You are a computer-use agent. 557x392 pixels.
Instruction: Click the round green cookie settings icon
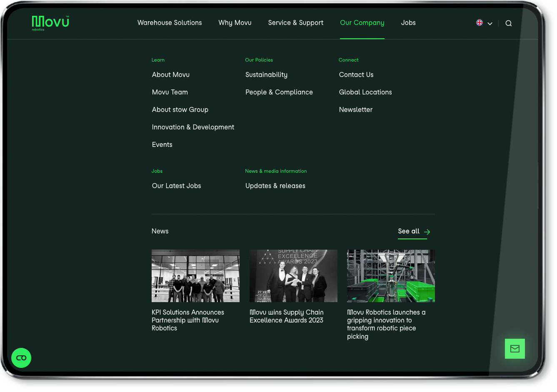(x=21, y=358)
